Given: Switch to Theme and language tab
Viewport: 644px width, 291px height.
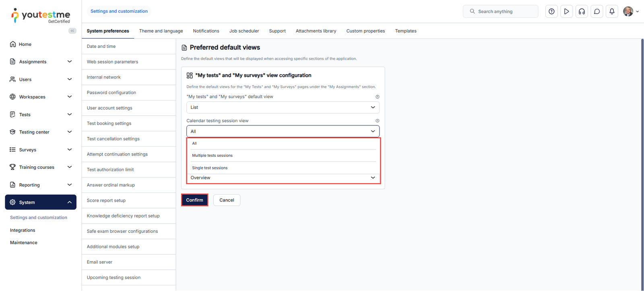Looking at the screenshot, I should (161, 31).
